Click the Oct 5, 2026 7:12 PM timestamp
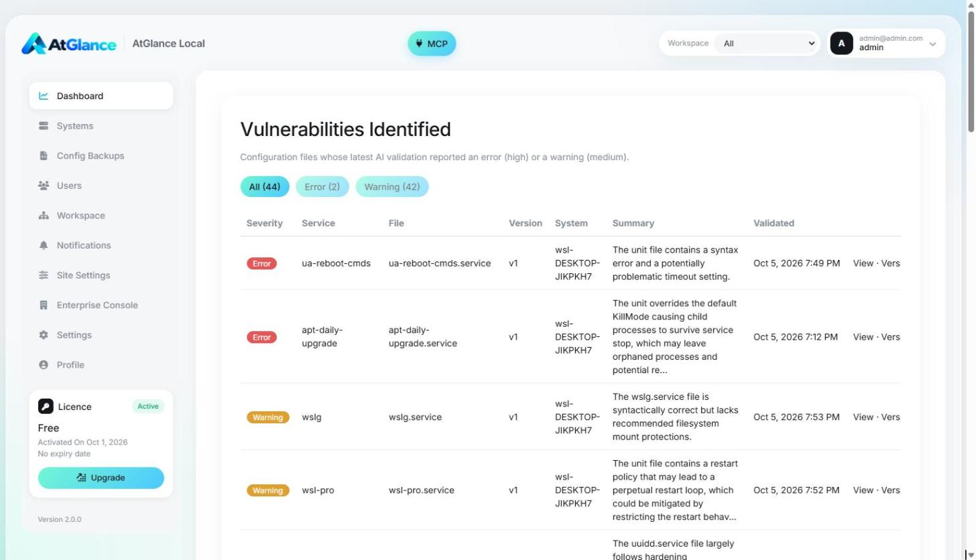This screenshot has width=976, height=560. point(796,337)
